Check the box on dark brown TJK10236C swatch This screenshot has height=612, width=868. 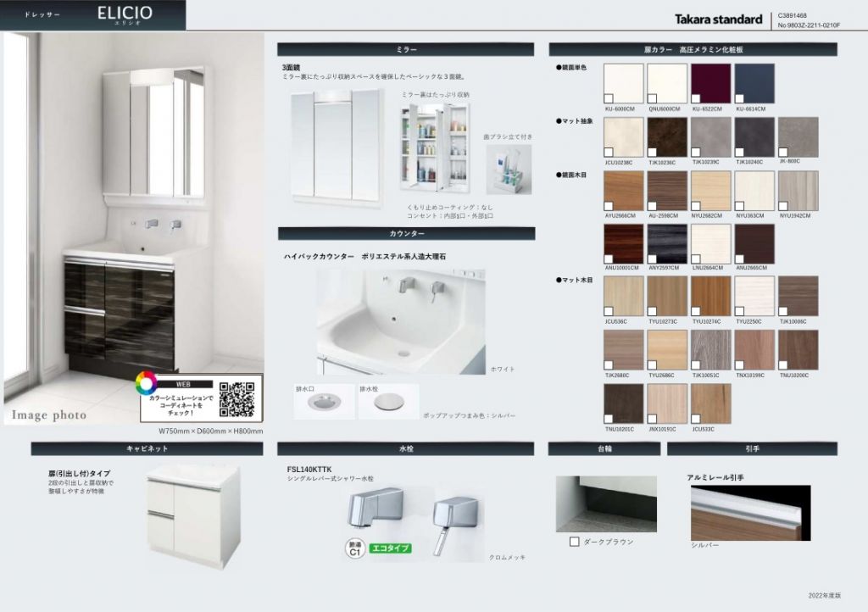(x=652, y=153)
